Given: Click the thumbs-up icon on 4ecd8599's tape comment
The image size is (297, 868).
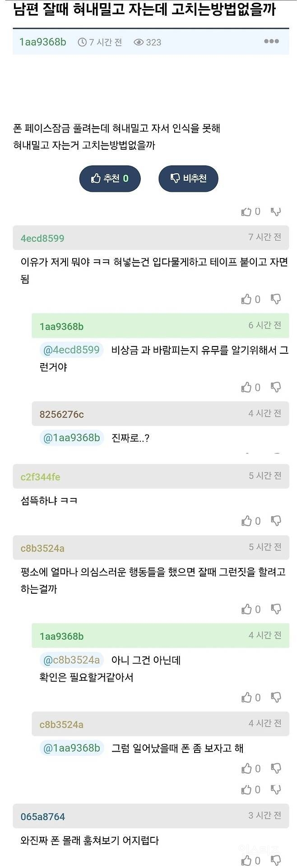Looking at the screenshot, I should (x=246, y=299).
